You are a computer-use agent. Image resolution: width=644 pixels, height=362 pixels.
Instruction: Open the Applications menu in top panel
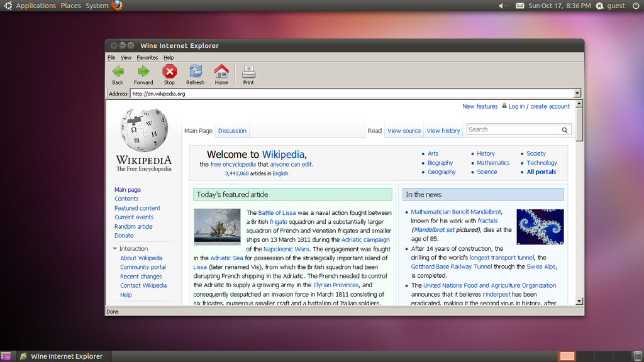tap(35, 6)
